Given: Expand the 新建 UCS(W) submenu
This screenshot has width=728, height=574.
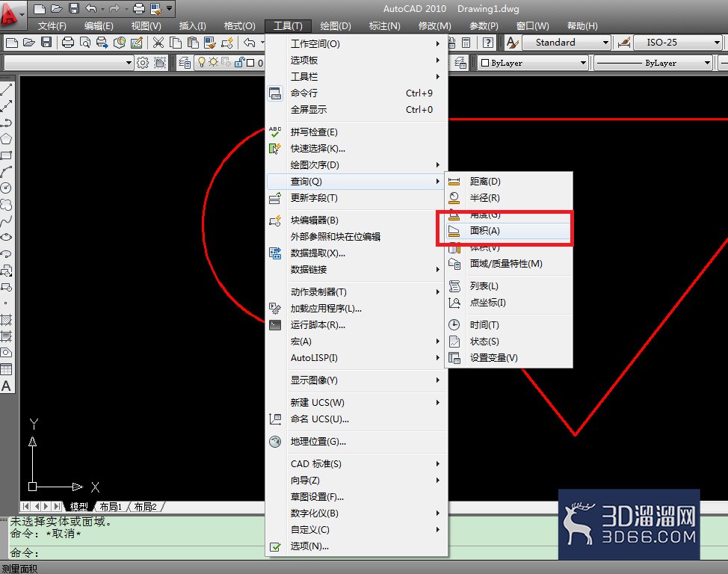Looking at the screenshot, I should (357, 402).
